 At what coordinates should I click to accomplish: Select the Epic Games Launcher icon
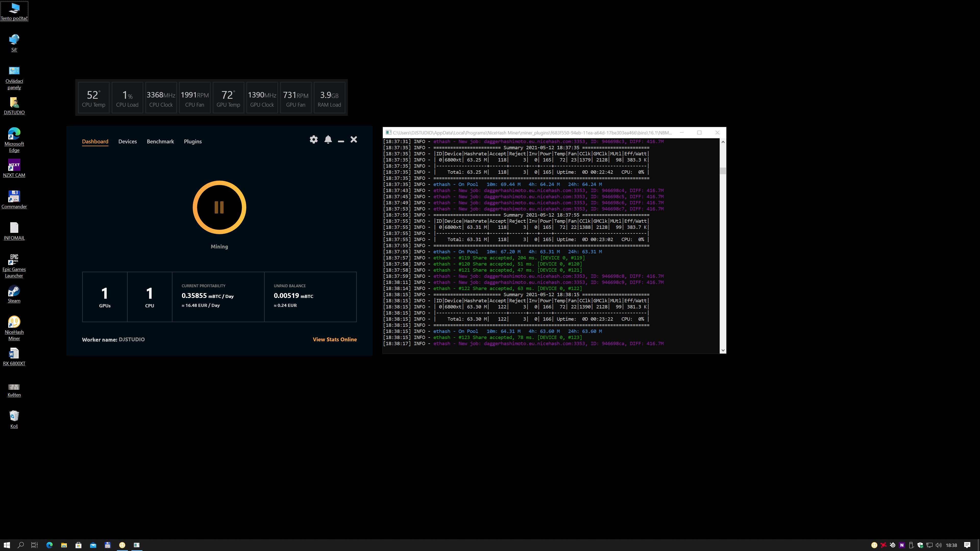[x=14, y=266]
